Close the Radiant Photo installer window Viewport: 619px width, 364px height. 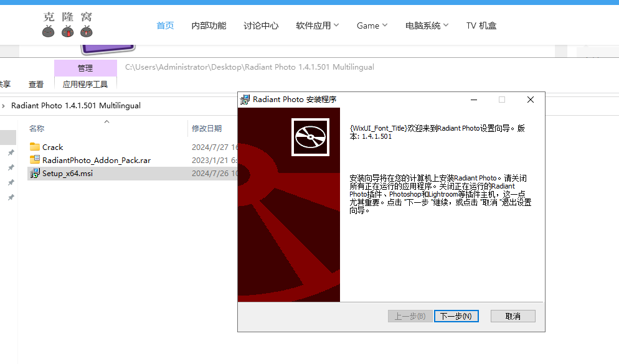[x=531, y=100]
